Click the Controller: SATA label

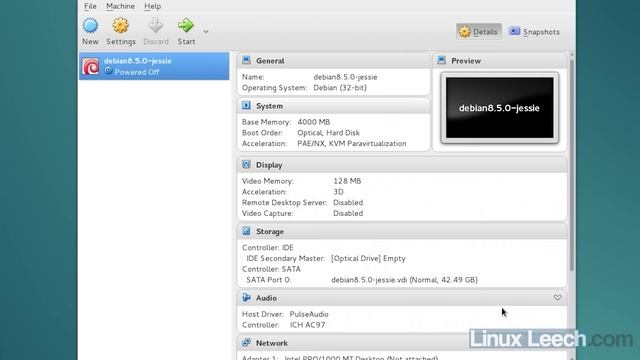click(271, 269)
